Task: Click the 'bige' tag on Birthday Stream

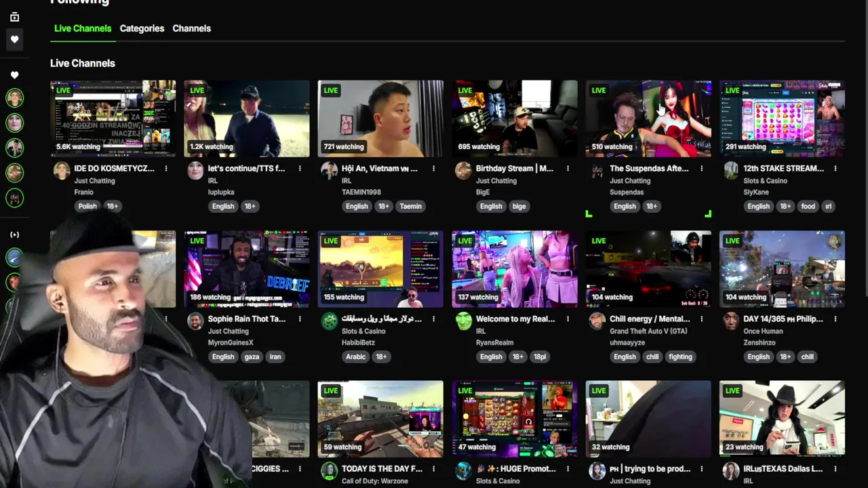Action: (519, 206)
